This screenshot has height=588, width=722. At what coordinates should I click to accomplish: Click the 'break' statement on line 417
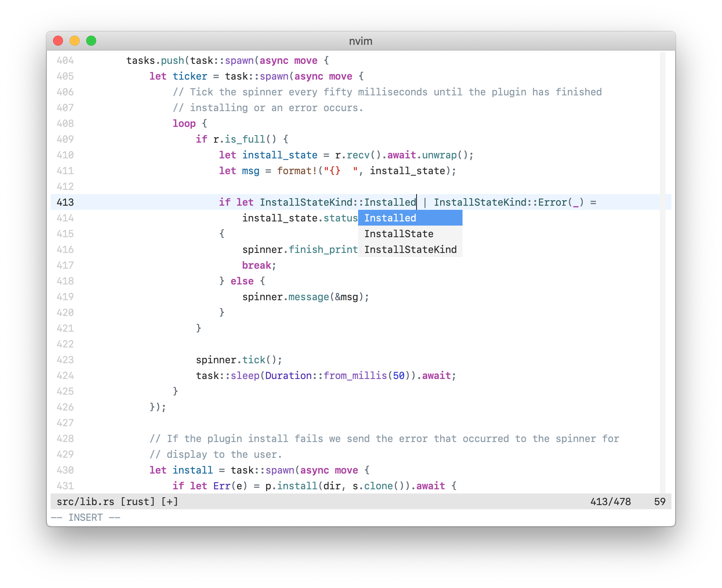(256, 265)
